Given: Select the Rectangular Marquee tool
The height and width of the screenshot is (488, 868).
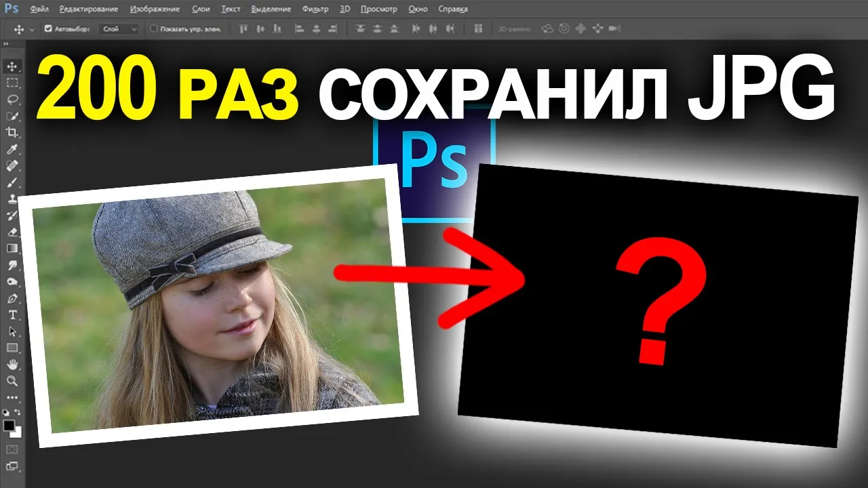Looking at the screenshot, I should coord(12,83).
